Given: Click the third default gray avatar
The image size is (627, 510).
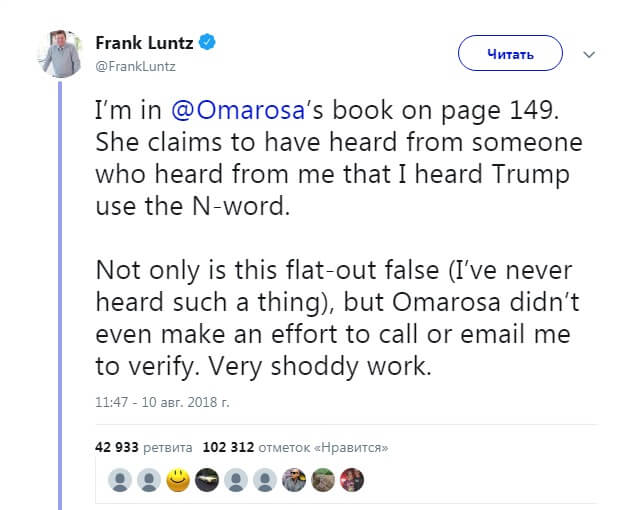Looking at the screenshot, I should tap(235, 480).
